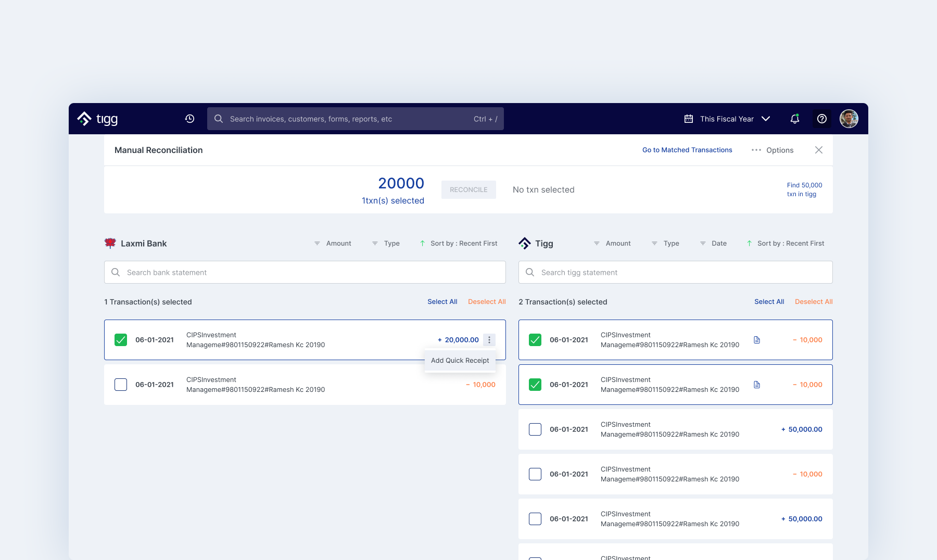Open the three-dot Options menu

click(773, 150)
